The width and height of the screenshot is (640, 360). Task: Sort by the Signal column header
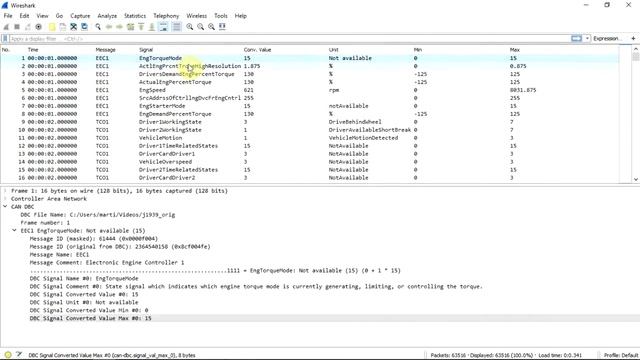click(146, 50)
